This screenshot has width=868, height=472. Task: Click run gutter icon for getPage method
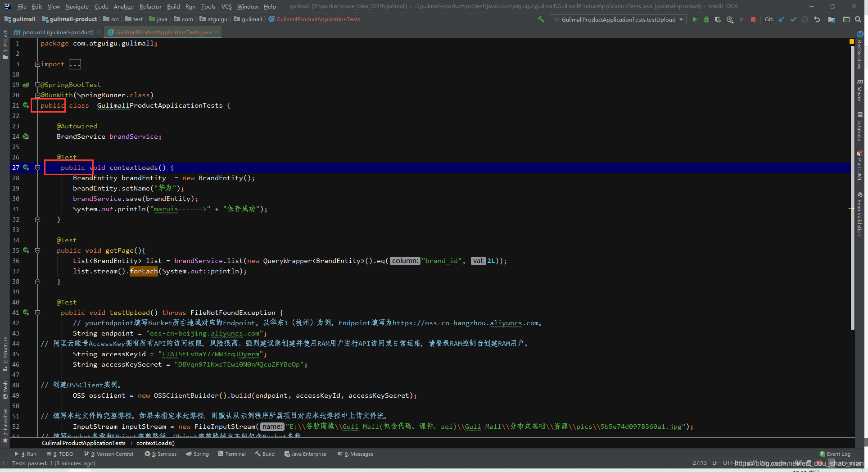[x=26, y=250]
